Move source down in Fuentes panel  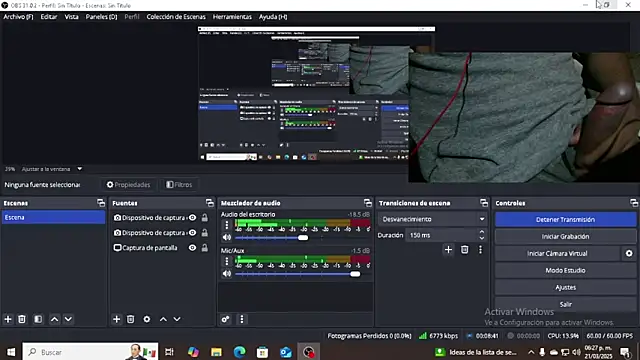click(177, 319)
